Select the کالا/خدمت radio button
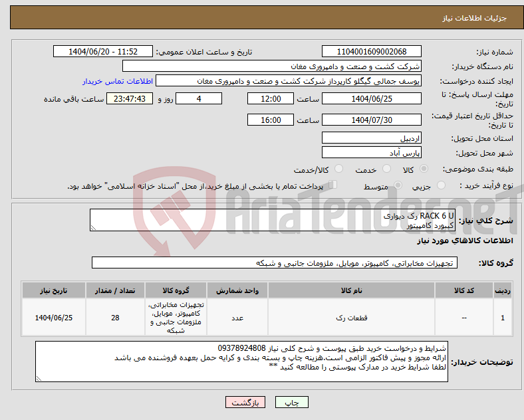Image resolution: width=524 pixels, height=420 pixels. [x=339, y=169]
